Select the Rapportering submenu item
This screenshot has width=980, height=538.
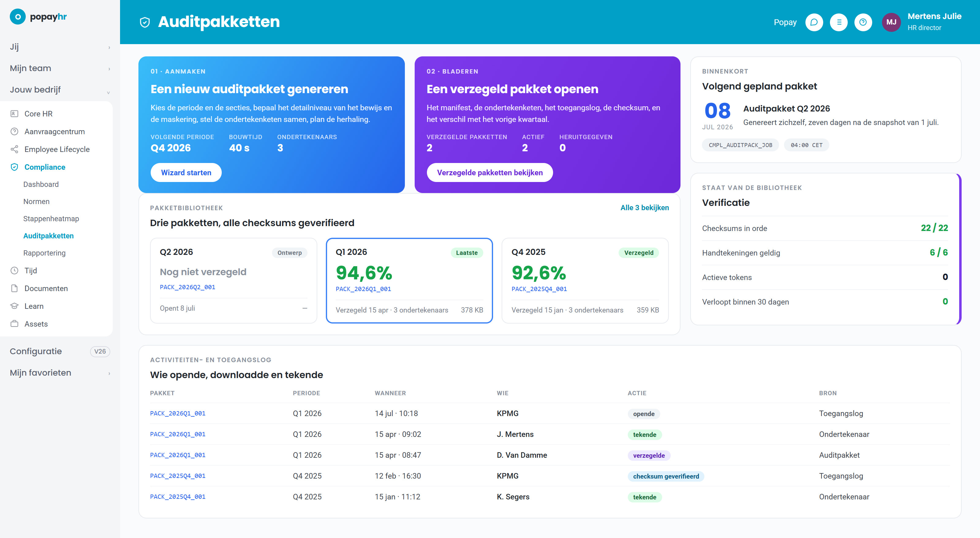[x=44, y=253]
